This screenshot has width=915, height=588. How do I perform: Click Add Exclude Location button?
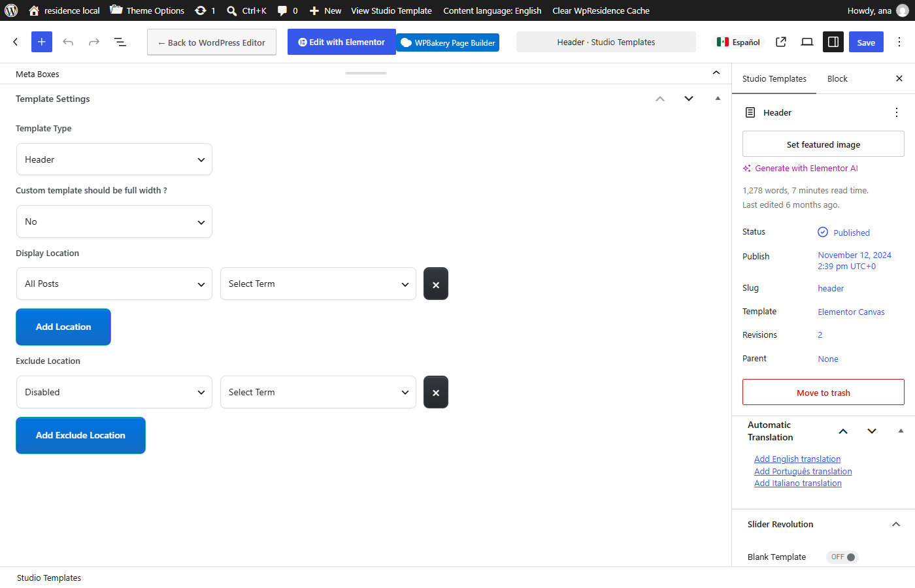point(80,435)
